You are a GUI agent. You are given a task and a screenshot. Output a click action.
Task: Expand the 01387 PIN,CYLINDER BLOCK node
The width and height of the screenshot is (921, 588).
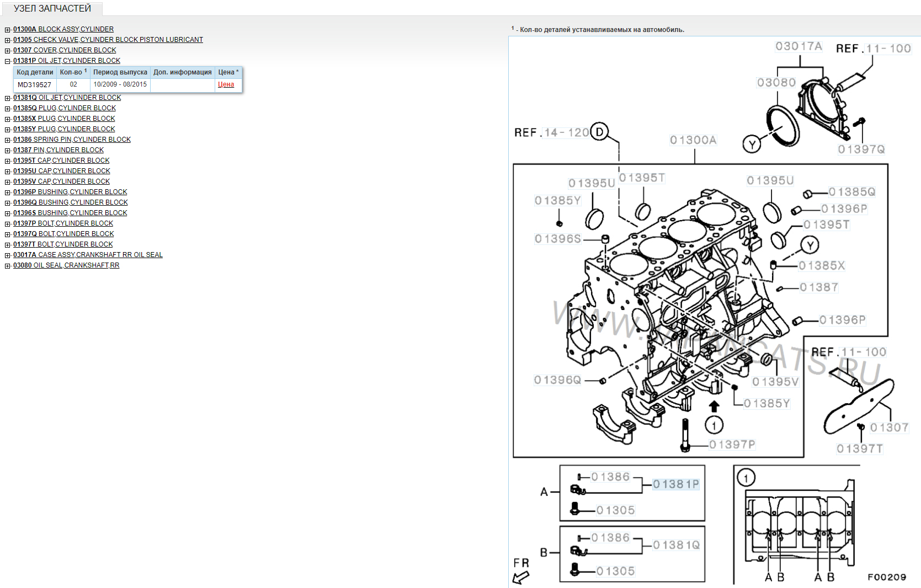point(8,151)
